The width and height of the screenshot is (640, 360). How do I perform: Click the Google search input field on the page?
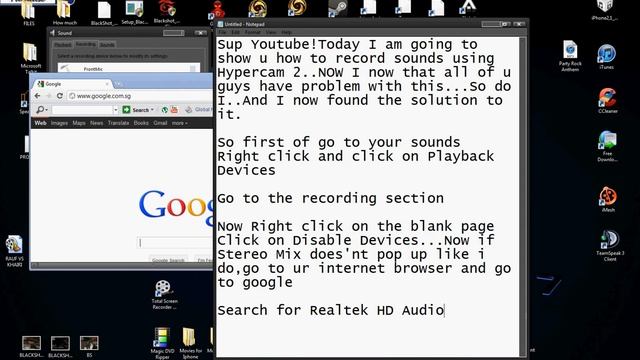pyautogui.click(x=175, y=242)
